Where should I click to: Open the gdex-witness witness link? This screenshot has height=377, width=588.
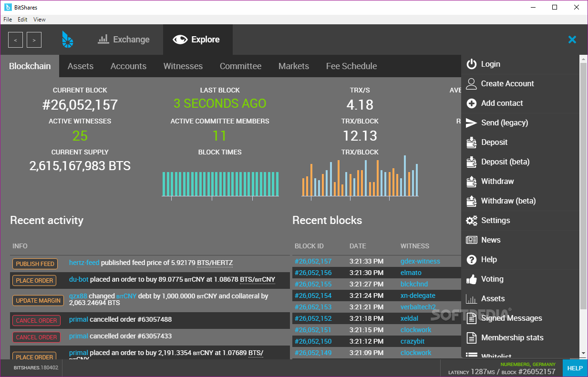[x=420, y=261]
